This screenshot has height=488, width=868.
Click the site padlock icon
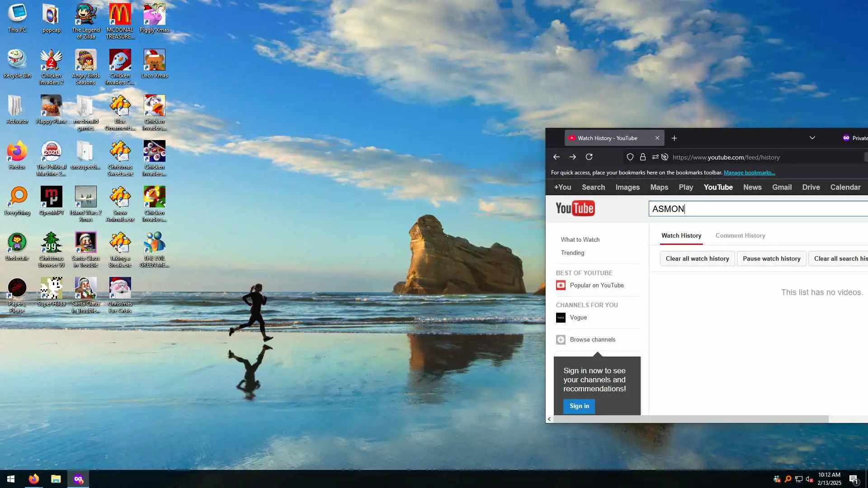pyautogui.click(x=642, y=157)
